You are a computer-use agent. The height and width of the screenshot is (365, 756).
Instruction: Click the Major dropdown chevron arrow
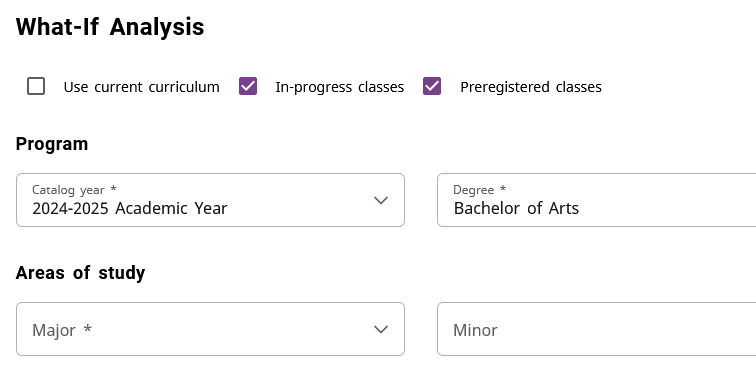pyautogui.click(x=381, y=329)
